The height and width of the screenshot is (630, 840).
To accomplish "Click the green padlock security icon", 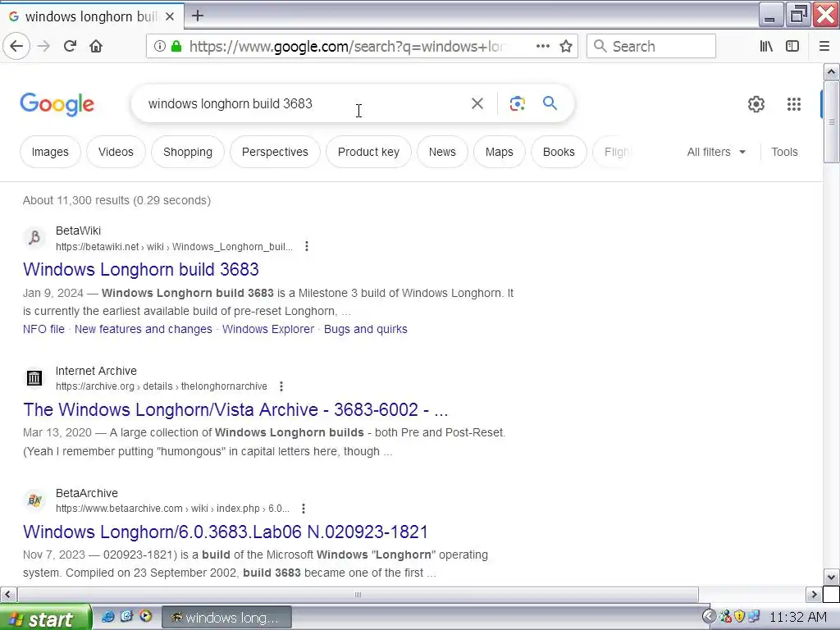I will pos(176,46).
